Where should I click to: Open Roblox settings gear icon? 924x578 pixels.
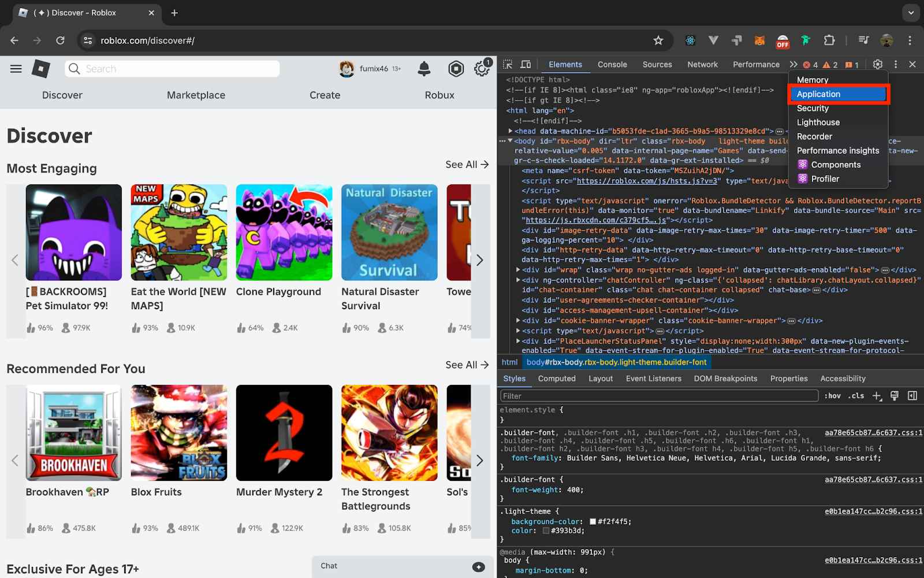pyautogui.click(x=482, y=69)
